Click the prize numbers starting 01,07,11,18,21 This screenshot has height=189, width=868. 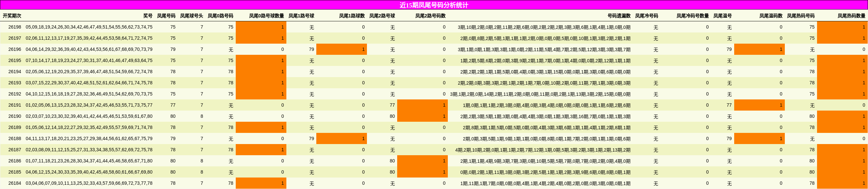(x=89, y=161)
